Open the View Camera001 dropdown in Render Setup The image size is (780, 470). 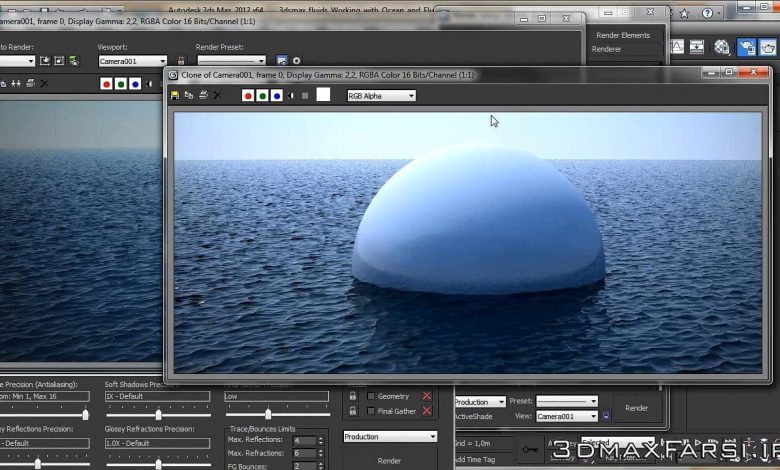[x=567, y=416]
